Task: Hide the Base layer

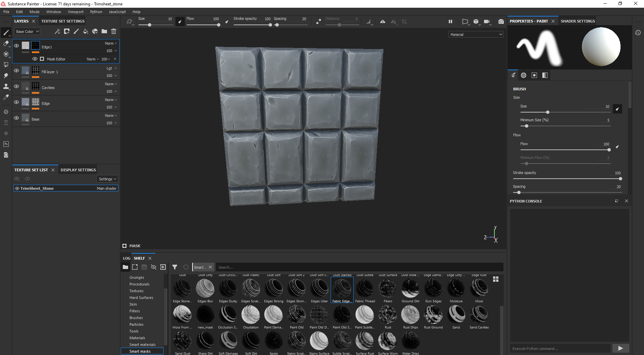Action: pyautogui.click(x=16, y=118)
